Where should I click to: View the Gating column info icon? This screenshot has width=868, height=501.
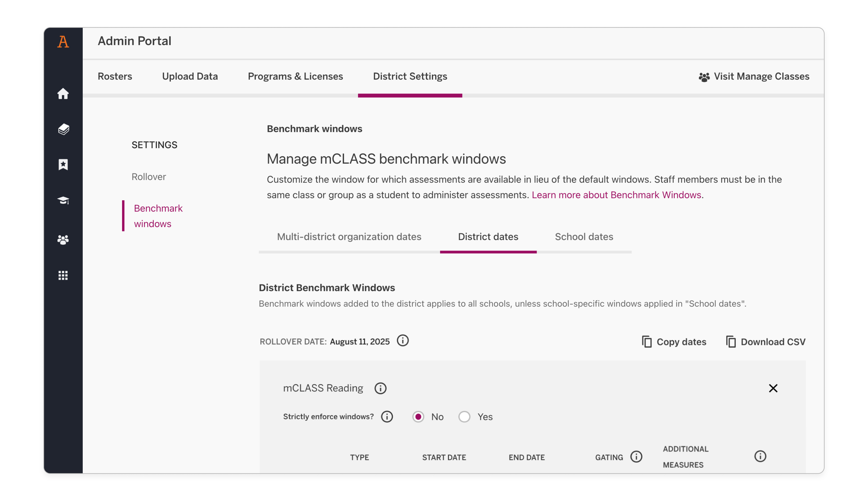coord(636,457)
